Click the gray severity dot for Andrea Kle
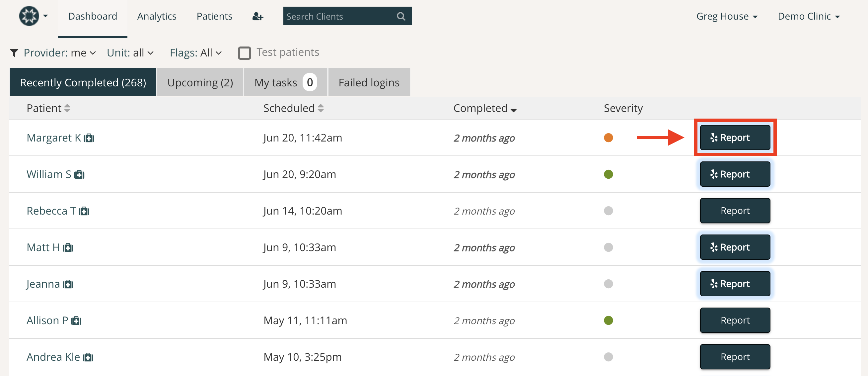This screenshot has height=376, width=868. [608, 357]
